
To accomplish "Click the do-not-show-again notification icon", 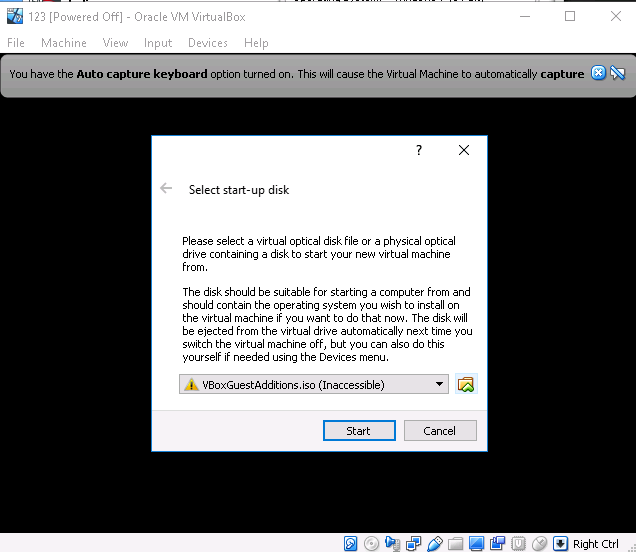I will (618, 74).
